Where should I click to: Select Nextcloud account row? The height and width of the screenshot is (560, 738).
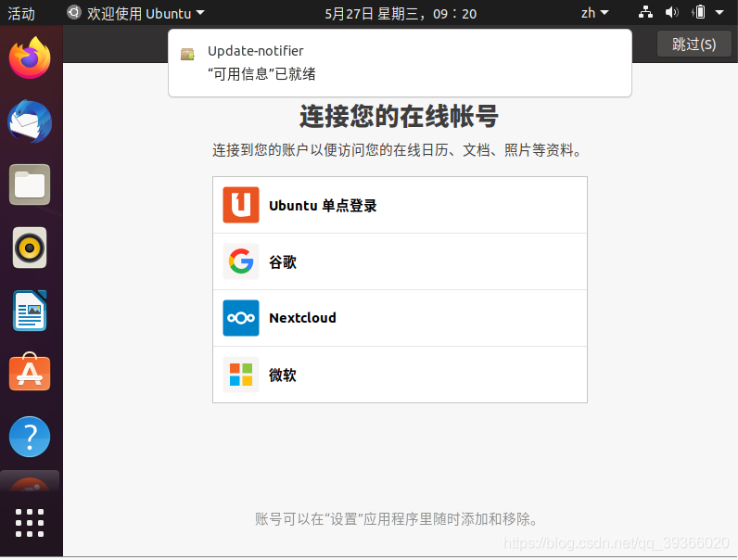point(401,318)
